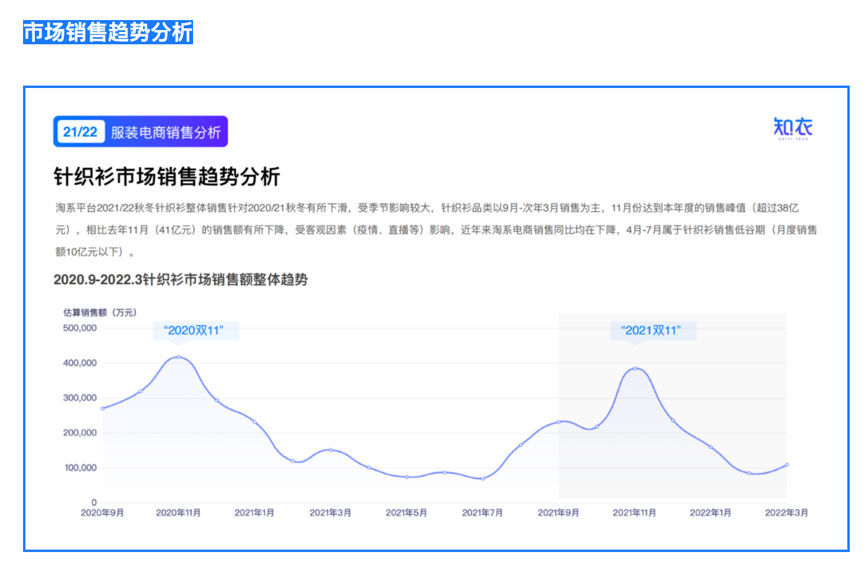Viewport: 868px width, 588px height.
Task: Click the x-axis label 2021年1月
Action: click(x=254, y=512)
